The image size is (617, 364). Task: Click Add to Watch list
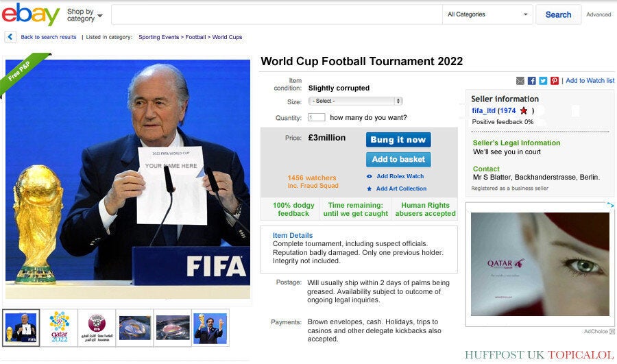point(590,81)
